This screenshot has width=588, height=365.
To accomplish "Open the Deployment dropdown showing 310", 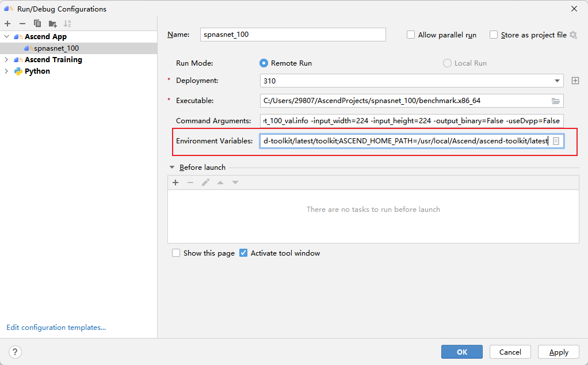I will [x=411, y=81].
